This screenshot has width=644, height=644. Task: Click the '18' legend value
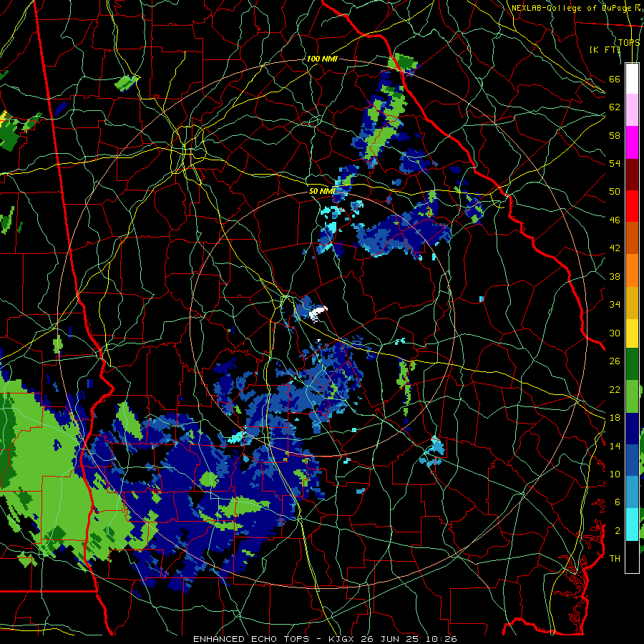coord(615,418)
